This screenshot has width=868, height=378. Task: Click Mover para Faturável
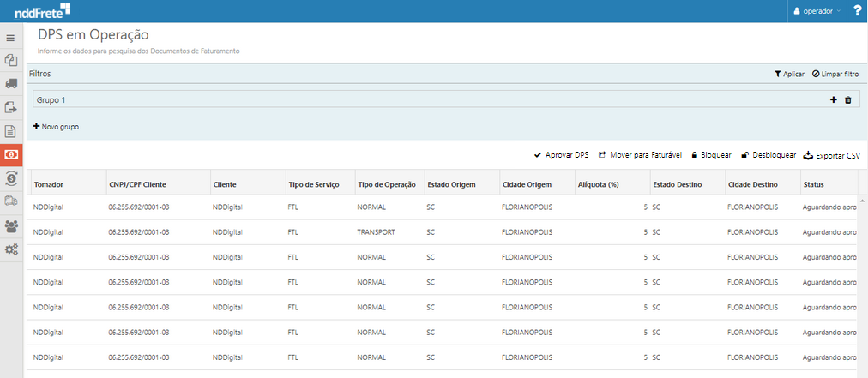640,155
